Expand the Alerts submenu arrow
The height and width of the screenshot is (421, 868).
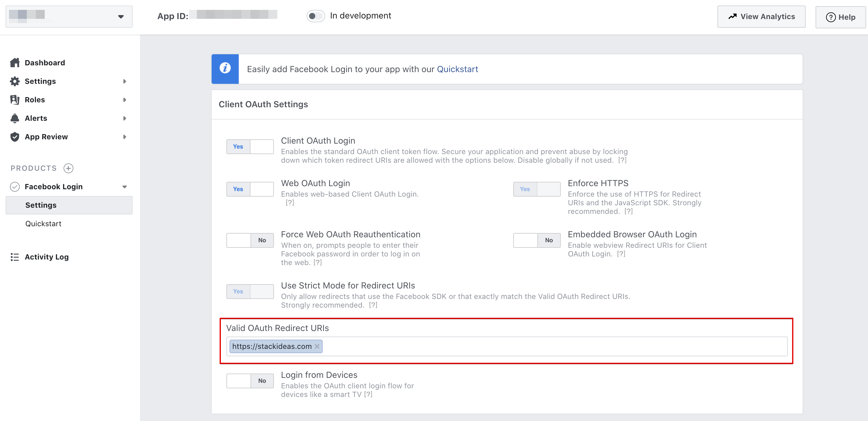pyautogui.click(x=125, y=118)
